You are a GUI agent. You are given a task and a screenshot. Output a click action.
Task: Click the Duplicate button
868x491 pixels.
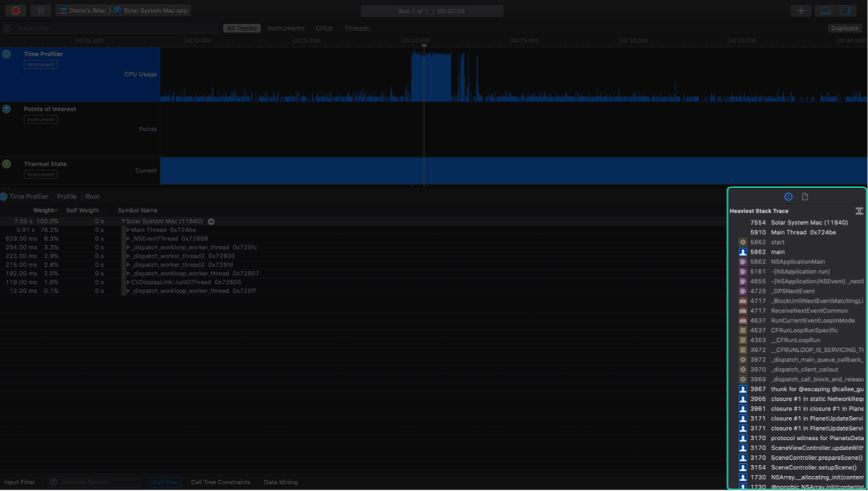(845, 29)
